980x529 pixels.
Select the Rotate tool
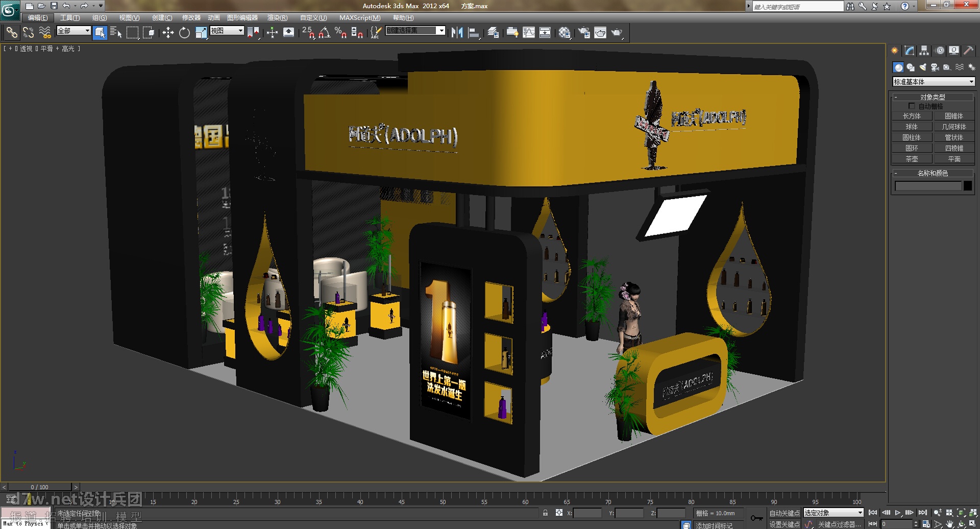(184, 33)
